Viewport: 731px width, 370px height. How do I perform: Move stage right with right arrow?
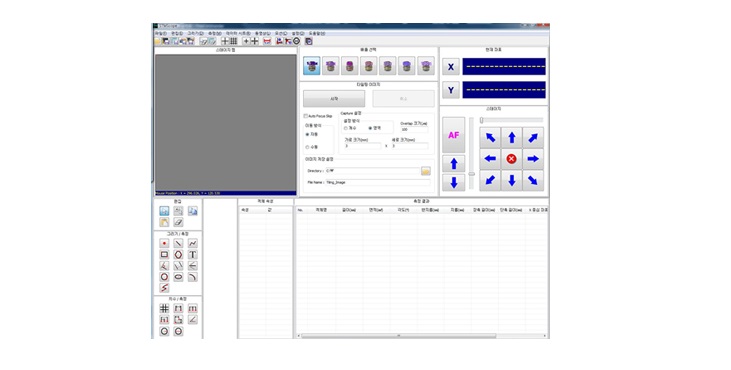click(533, 159)
